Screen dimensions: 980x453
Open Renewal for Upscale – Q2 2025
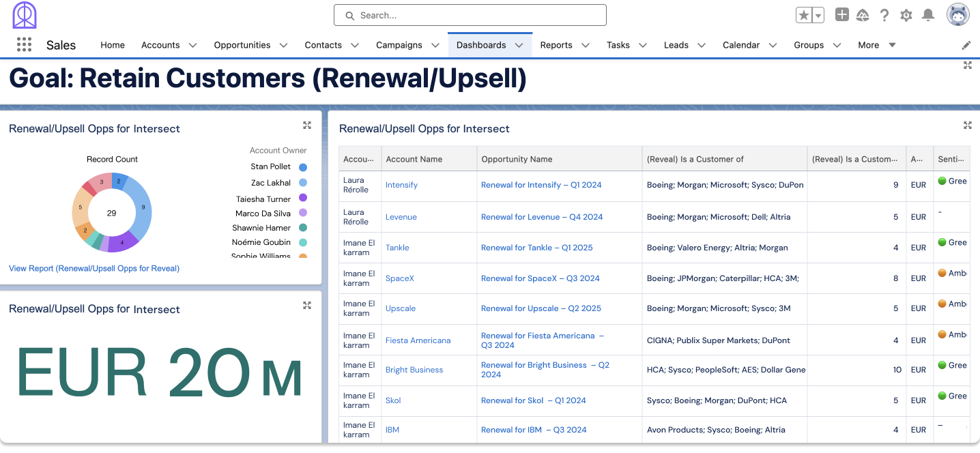[541, 308]
